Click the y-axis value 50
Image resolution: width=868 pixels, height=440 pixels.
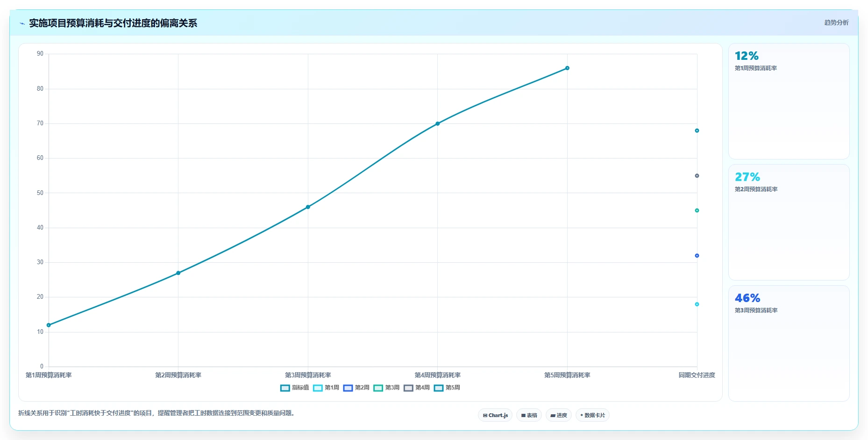[40, 193]
